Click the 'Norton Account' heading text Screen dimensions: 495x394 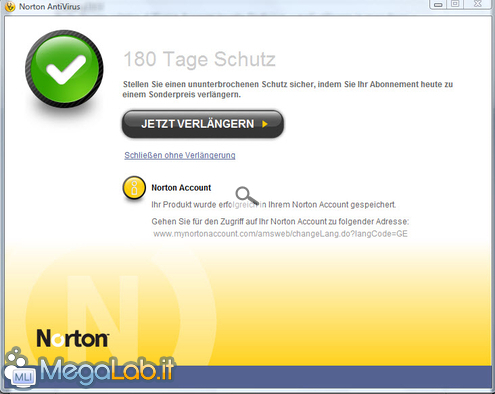click(x=181, y=188)
